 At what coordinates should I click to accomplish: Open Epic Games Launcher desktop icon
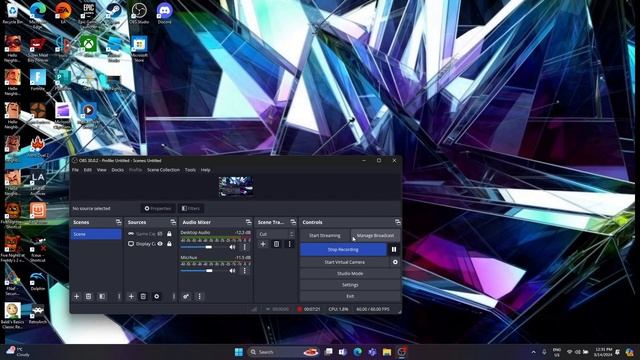click(x=89, y=13)
